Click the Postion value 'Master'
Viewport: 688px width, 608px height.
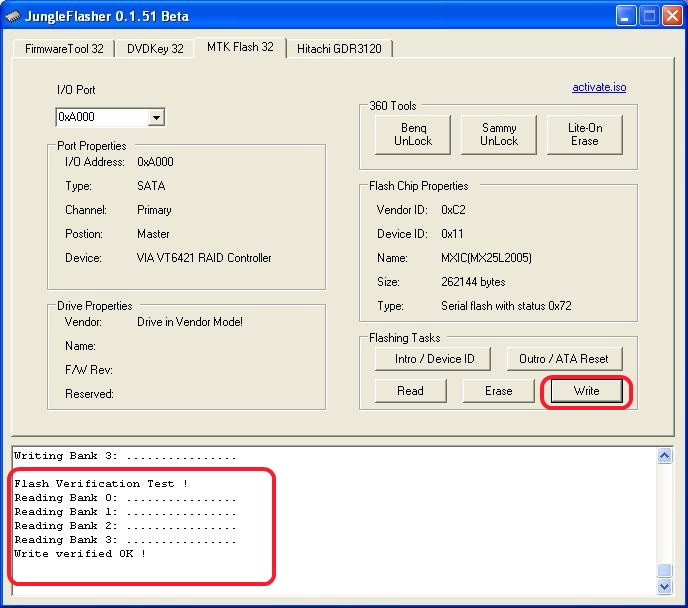coord(153,234)
